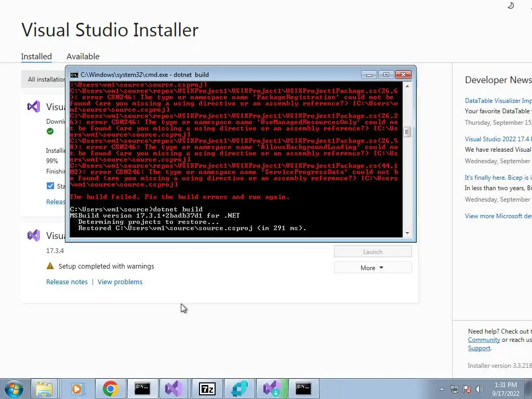Open Visual Studio 2022 17.4 news link
The image size is (532, 399).
[498, 139]
